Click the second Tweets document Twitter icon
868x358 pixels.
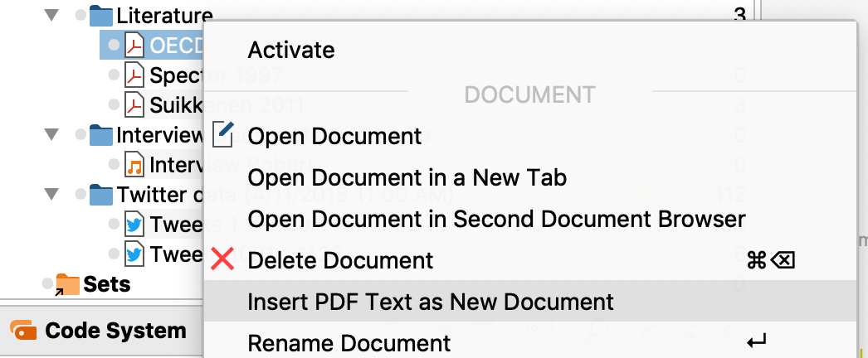pos(134,254)
